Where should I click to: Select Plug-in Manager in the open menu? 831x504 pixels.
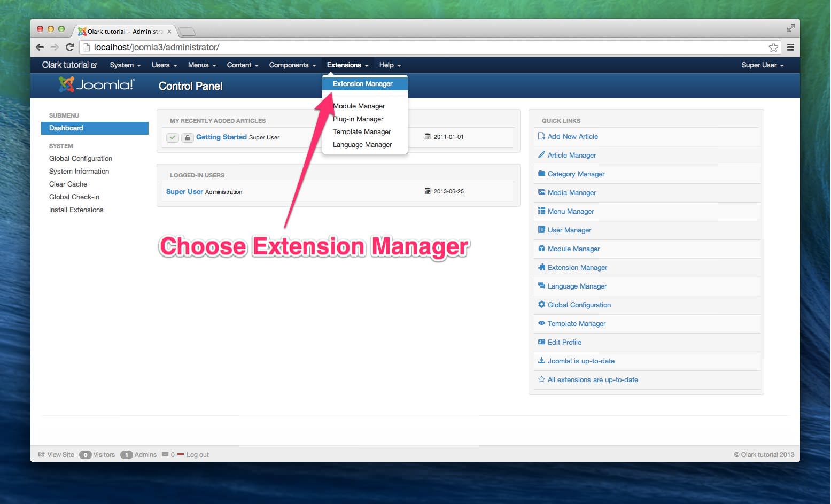click(x=359, y=119)
